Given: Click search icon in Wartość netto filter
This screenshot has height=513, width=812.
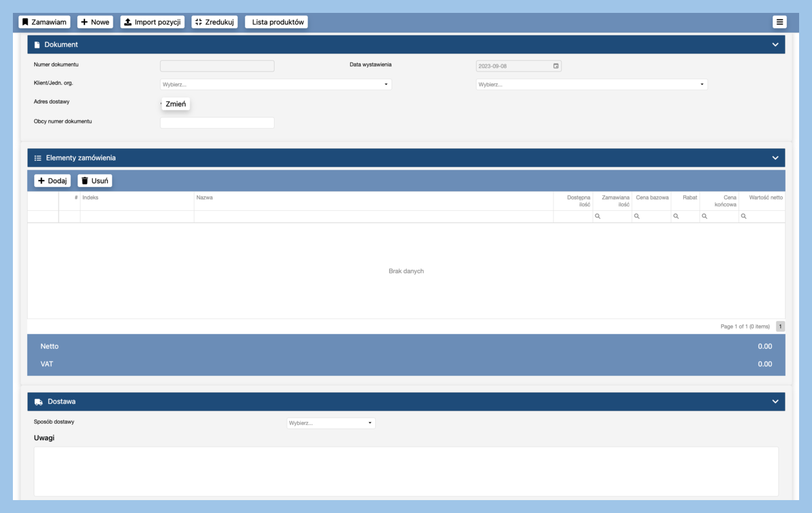Looking at the screenshot, I should (744, 217).
